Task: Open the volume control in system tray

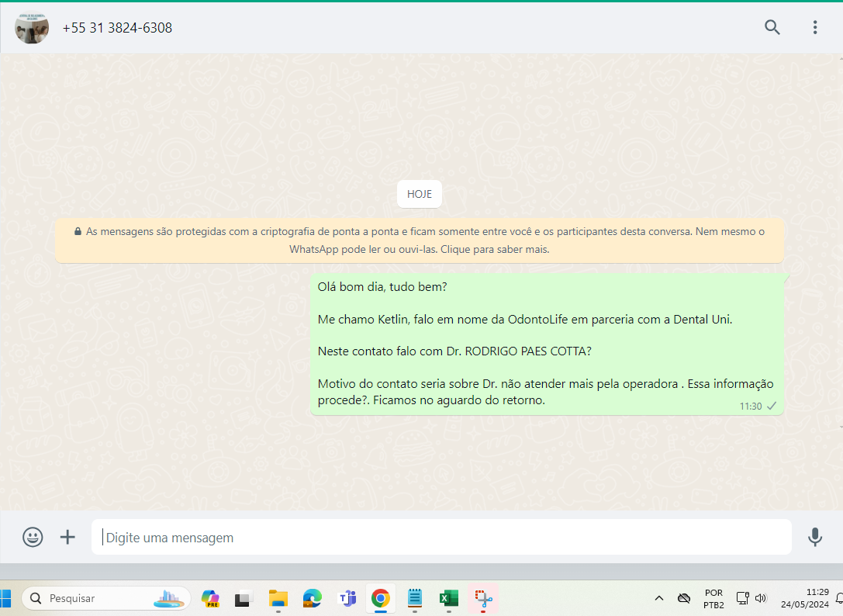Action: [x=761, y=598]
